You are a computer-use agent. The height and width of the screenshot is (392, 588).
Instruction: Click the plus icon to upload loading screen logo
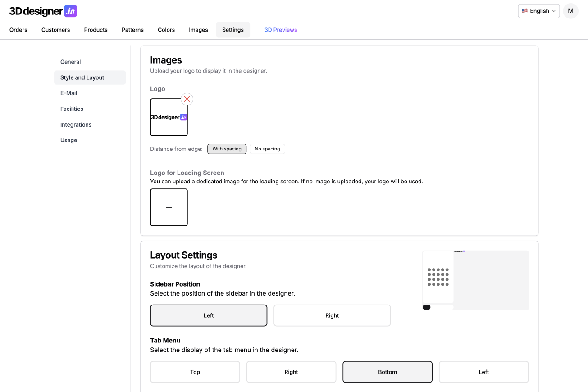coord(169,207)
